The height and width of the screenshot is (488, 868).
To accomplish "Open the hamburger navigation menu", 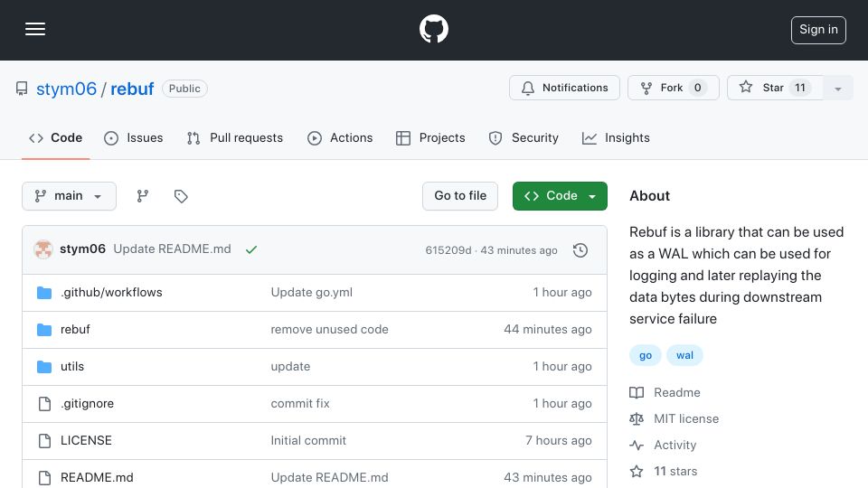I will tap(35, 29).
